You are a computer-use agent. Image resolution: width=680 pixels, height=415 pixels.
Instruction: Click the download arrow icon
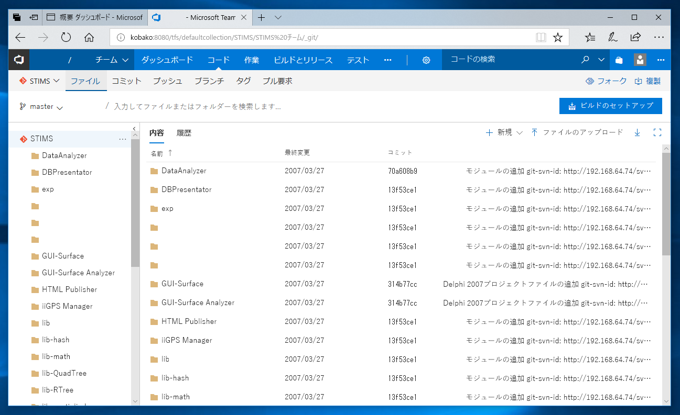pyautogui.click(x=637, y=133)
